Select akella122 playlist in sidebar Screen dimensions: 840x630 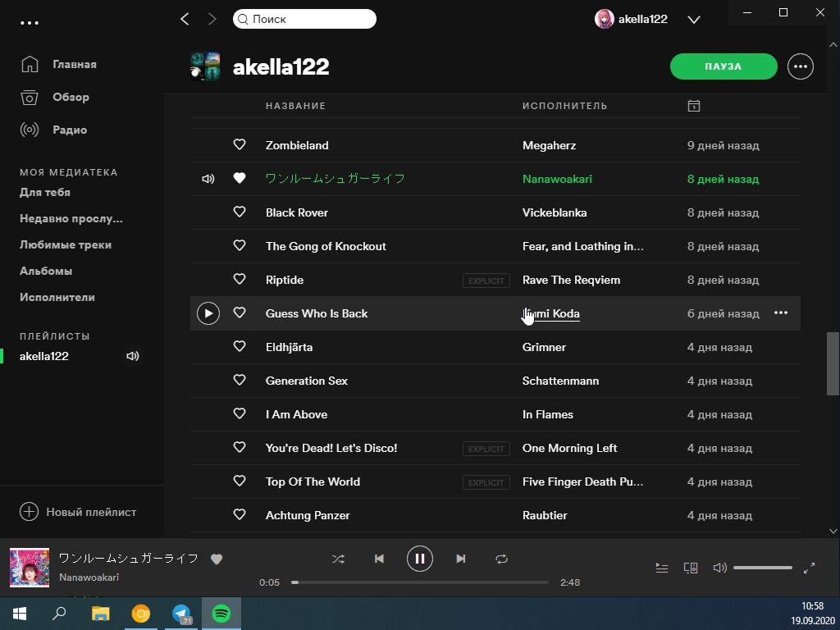44,356
